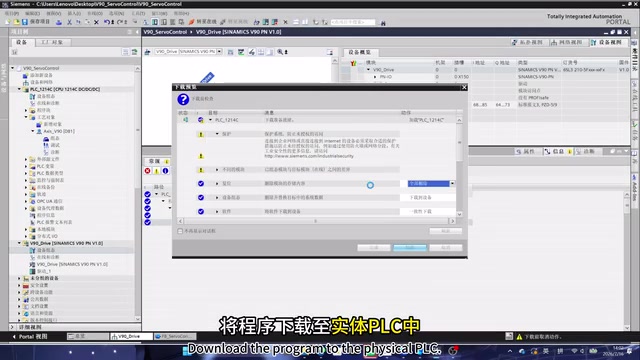Expand the 不同的模块 row in dialog
This screenshot has height=360, width=640.
217,169
